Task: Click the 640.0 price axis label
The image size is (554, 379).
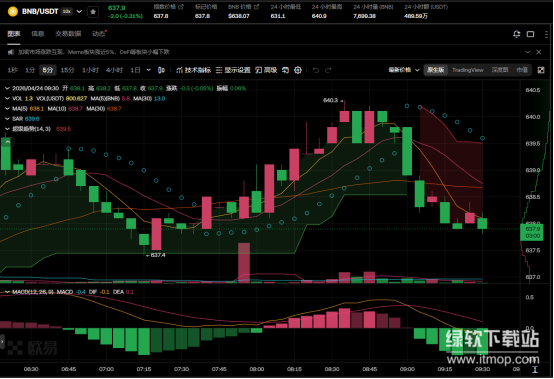Action: pos(532,117)
